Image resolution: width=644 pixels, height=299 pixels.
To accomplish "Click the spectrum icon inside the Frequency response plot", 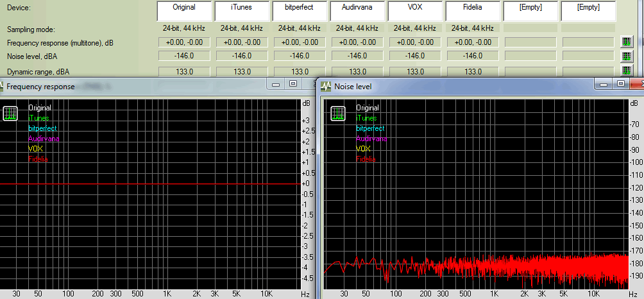I will click(10, 114).
